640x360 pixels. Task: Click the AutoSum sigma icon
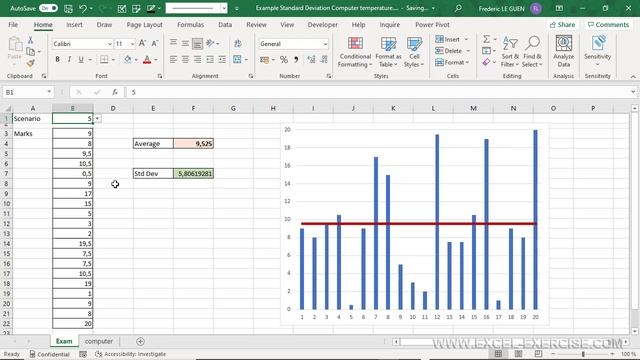click(x=486, y=39)
